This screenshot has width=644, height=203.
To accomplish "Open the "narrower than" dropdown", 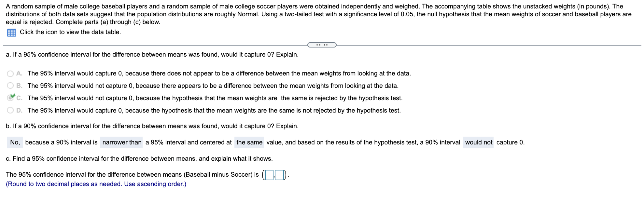I will point(121,142).
